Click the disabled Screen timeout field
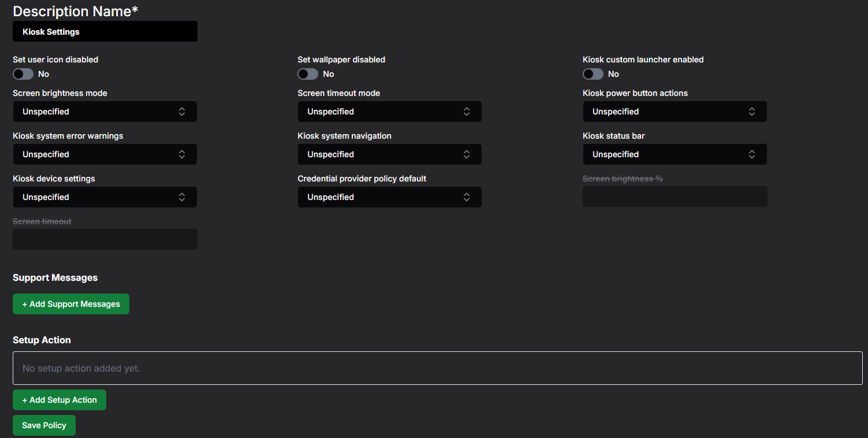868x438 pixels. 105,239
